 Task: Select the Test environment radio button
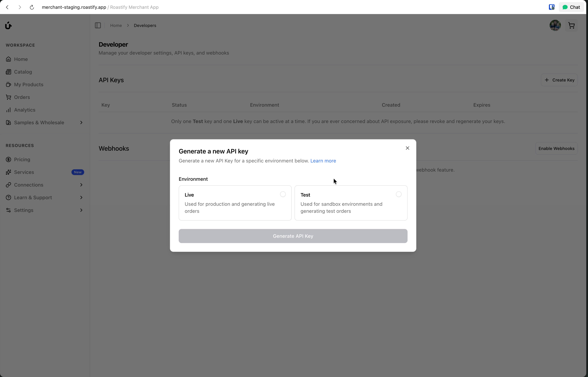399,194
